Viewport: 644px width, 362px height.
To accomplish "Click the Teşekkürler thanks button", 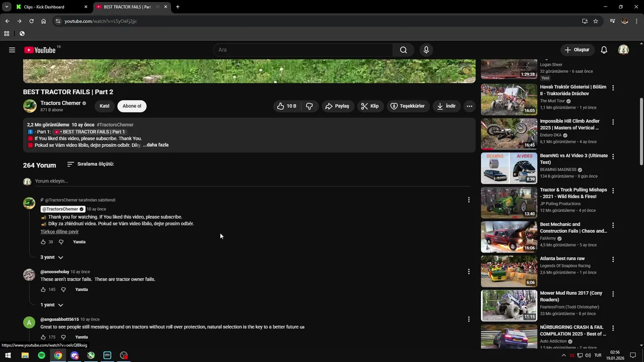I will click(x=408, y=106).
